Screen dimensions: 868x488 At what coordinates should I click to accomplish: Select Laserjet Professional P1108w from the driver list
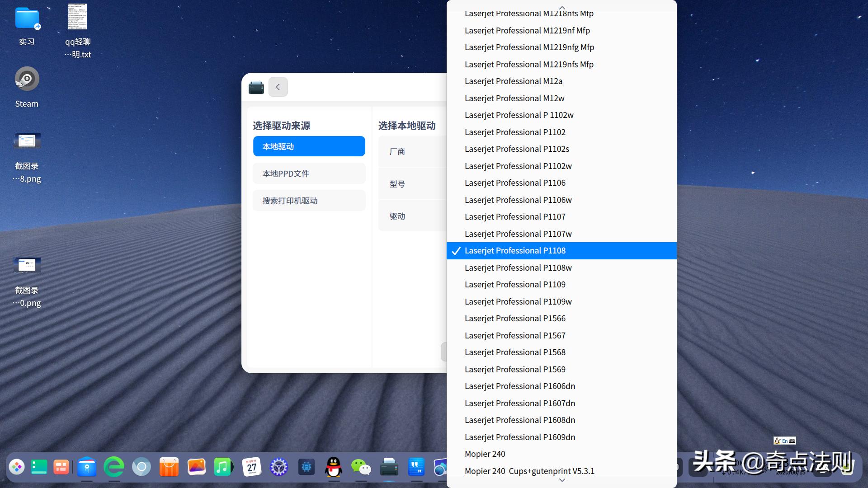point(518,267)
